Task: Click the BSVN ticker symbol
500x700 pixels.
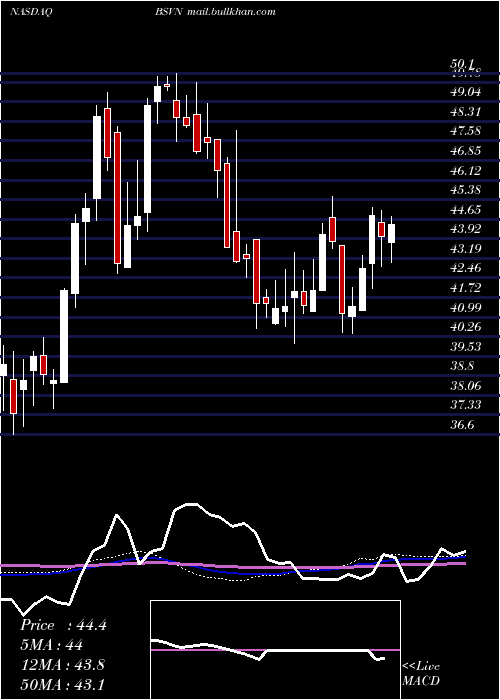Action: [169, 12]
